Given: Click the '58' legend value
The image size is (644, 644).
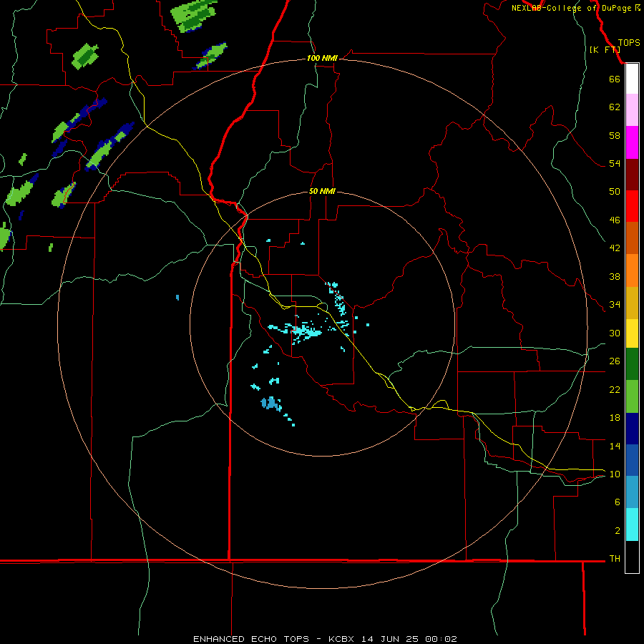Looking at the screenshot, I should (615, 135).
